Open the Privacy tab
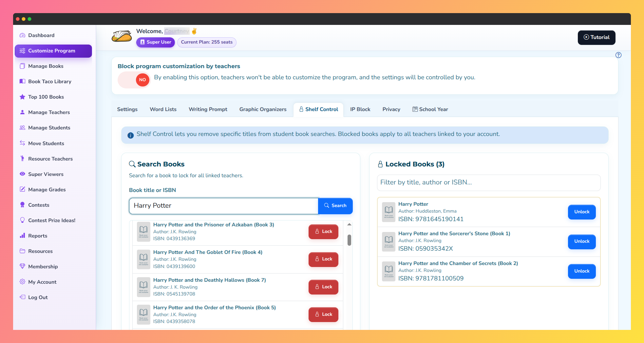Image resolution: width=644 pixels, height=343 pixels. pyautogui.click(x=391, y=109)
